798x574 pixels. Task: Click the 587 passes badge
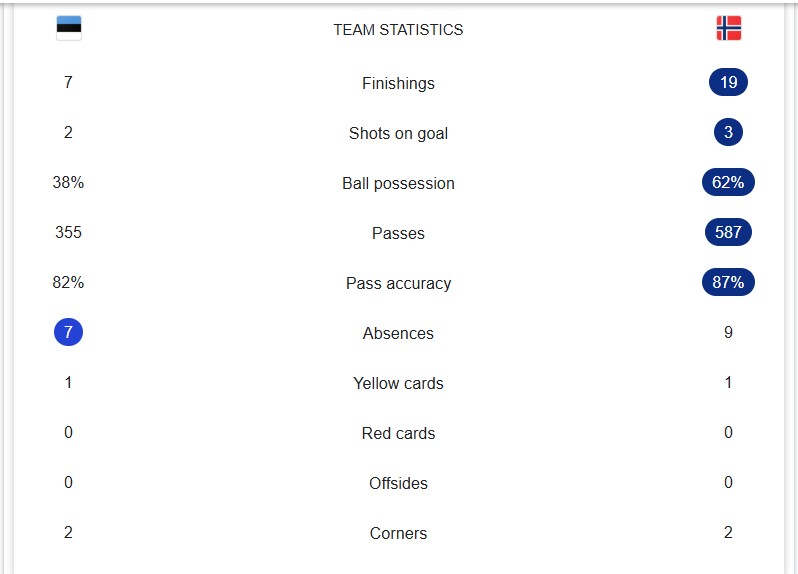(x=728, y=232)
